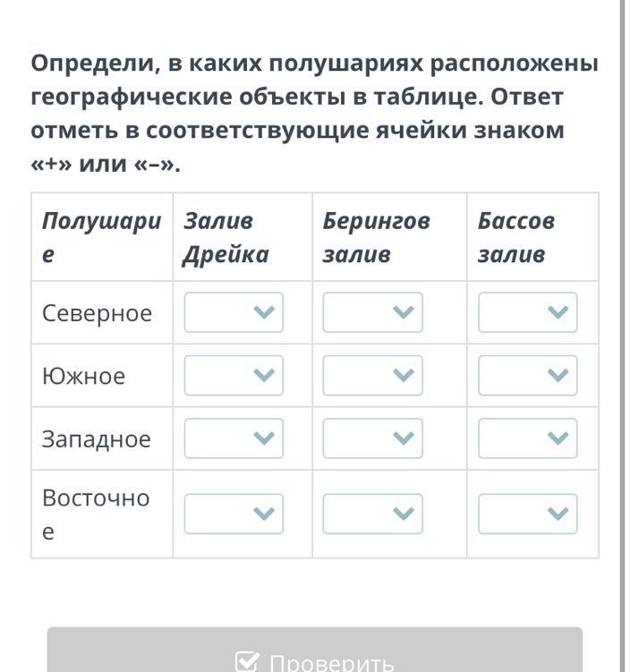630x672 pixels.
Task: Select Западное dropdown under Берингов залив
Action: [x=372, y=438]
